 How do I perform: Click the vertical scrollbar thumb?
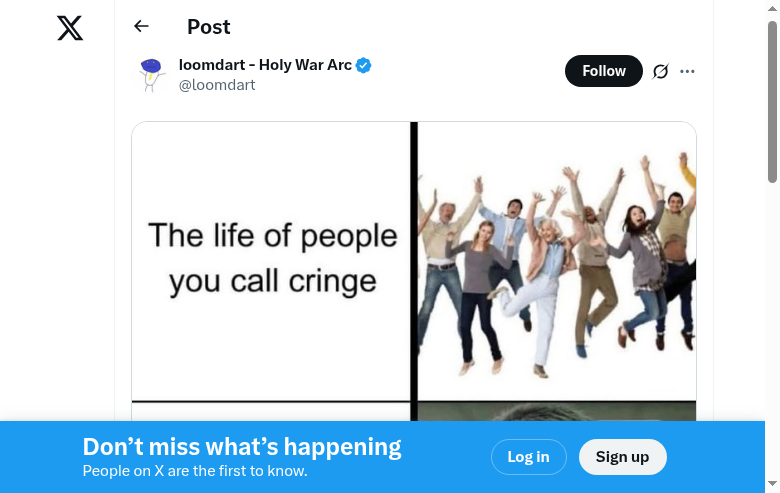point(772,100)
